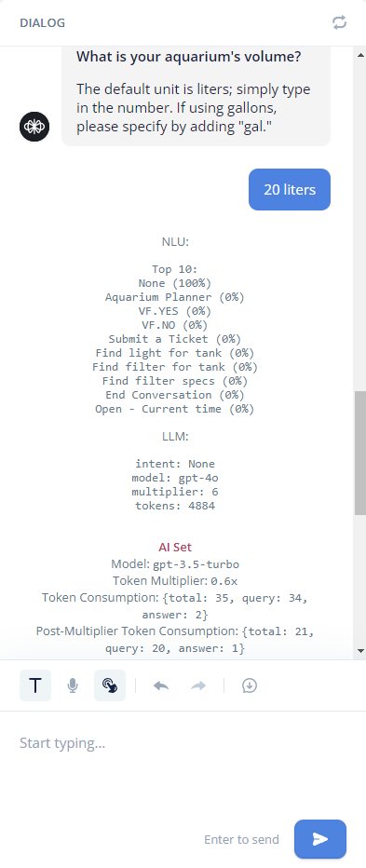
Task: Click the chat scrollbar thumb
Action: [360, 453]
